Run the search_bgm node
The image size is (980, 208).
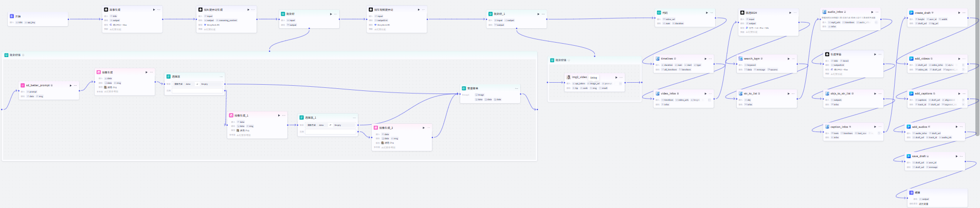[x=789, y=59]
